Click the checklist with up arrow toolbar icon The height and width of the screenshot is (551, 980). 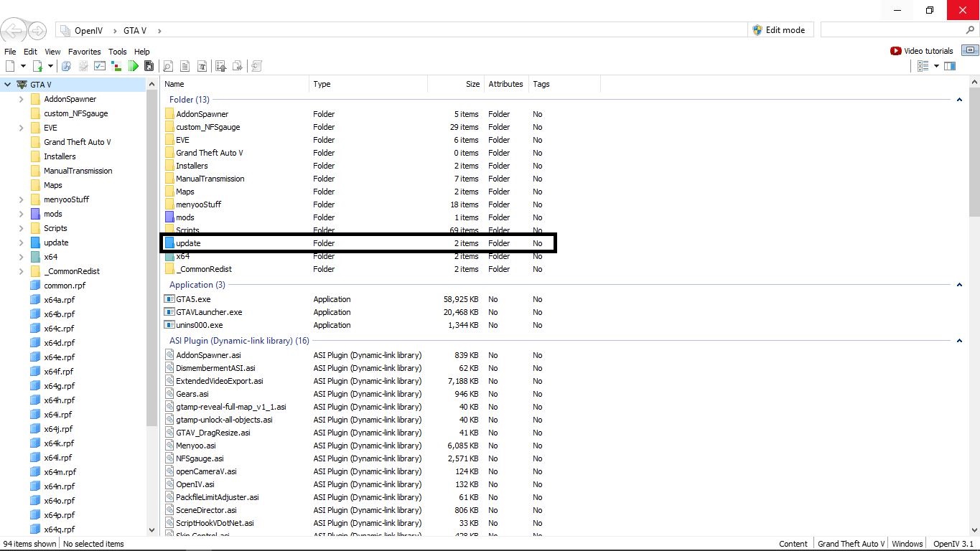[221, 66]
